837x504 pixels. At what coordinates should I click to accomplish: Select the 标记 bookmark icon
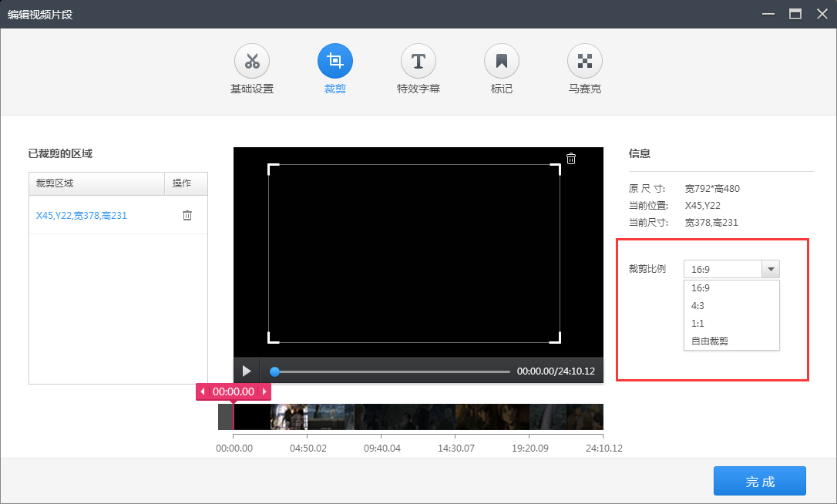(501, 61)
